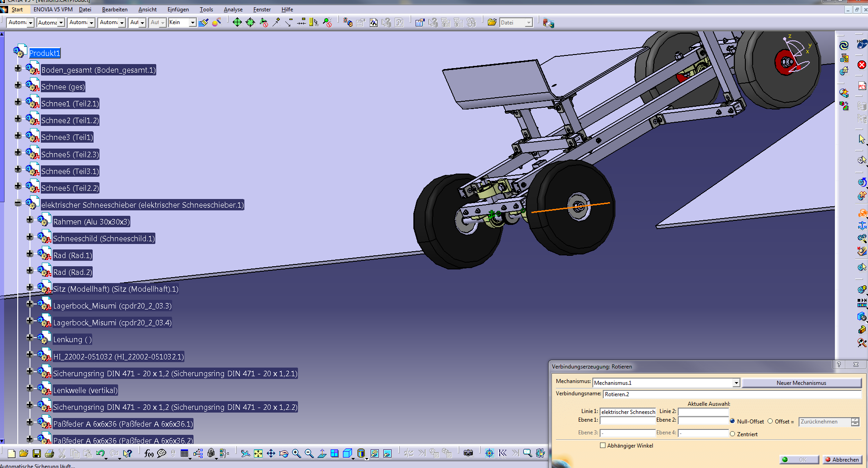
Task: Select Rad (Rad.1) in the tree
Action: [x=73, y=255]
